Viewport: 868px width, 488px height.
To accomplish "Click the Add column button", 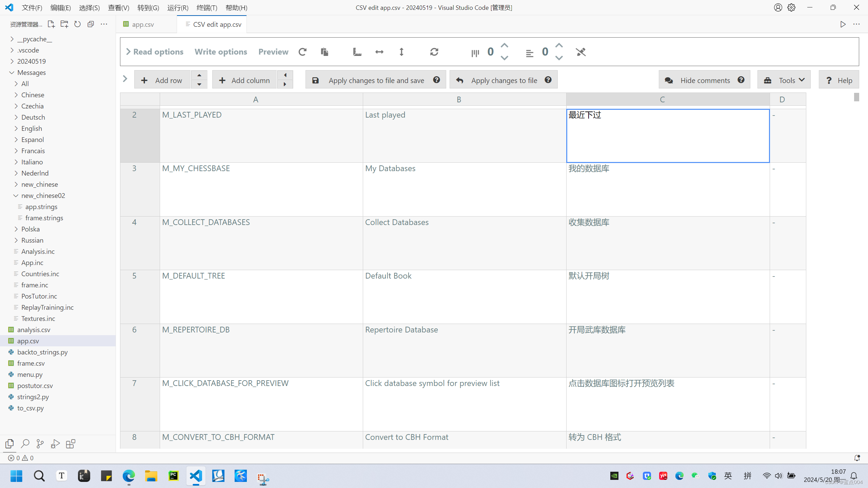I will 244,80.
